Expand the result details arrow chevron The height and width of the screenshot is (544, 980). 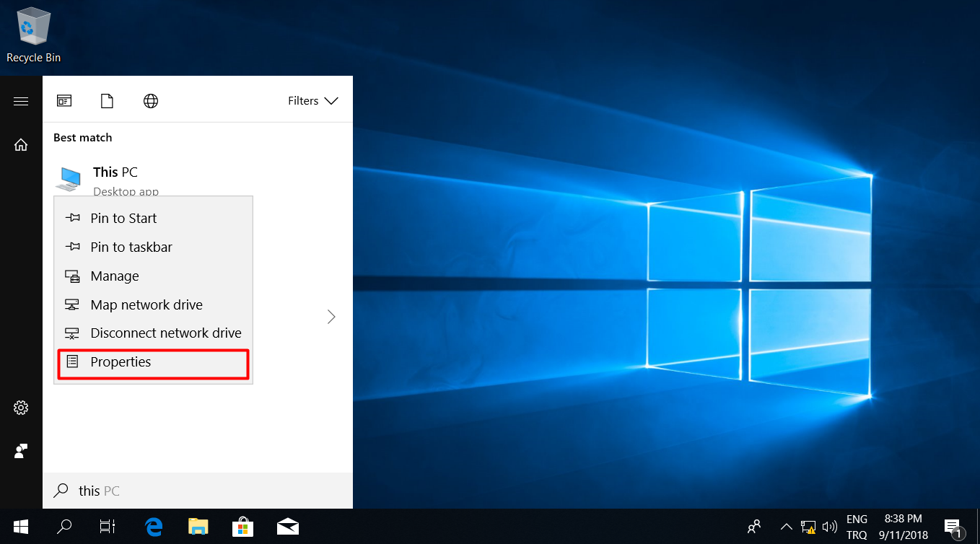pos(331,316)
